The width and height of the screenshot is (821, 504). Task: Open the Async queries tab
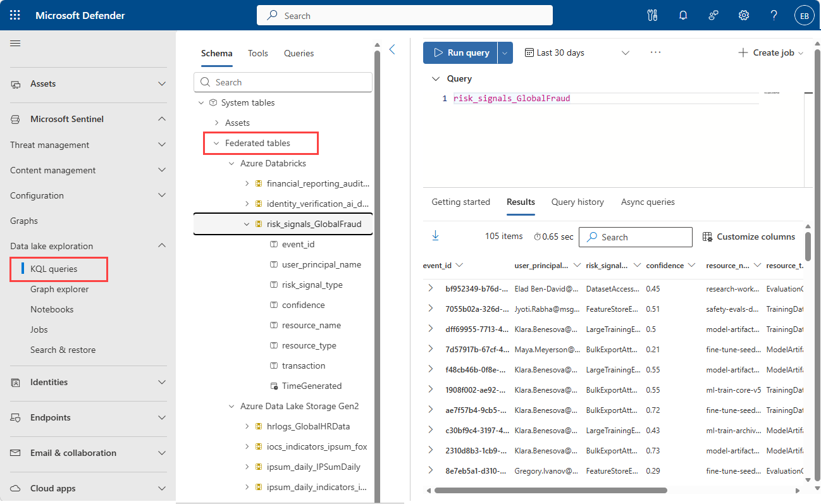648,202
